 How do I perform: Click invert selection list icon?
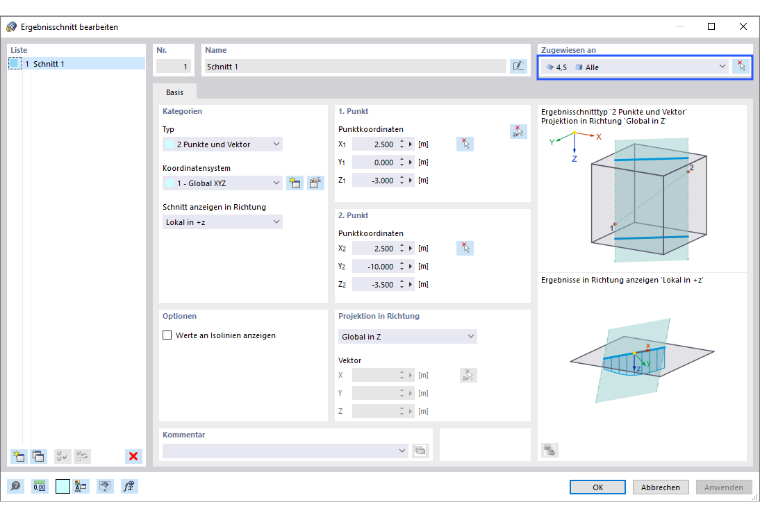tap(82, 456)
